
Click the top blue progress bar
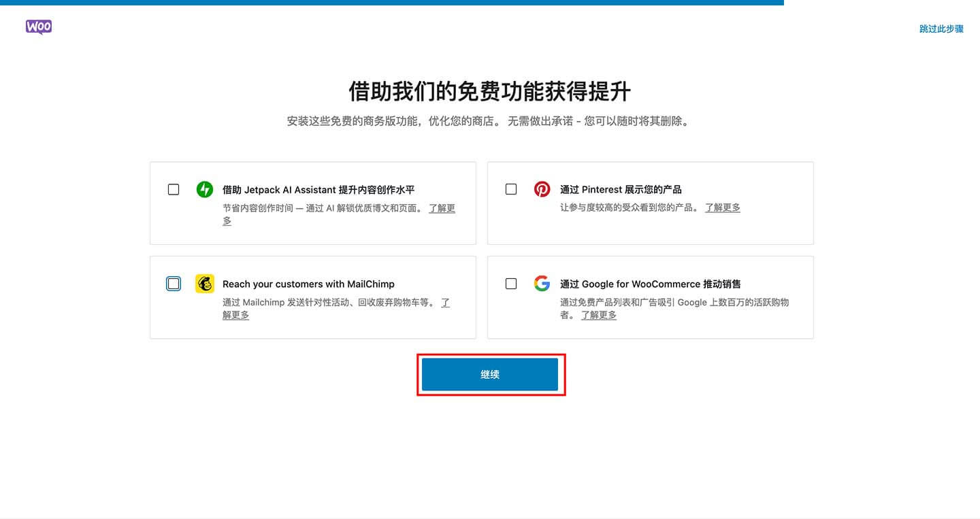click(392, 3)
